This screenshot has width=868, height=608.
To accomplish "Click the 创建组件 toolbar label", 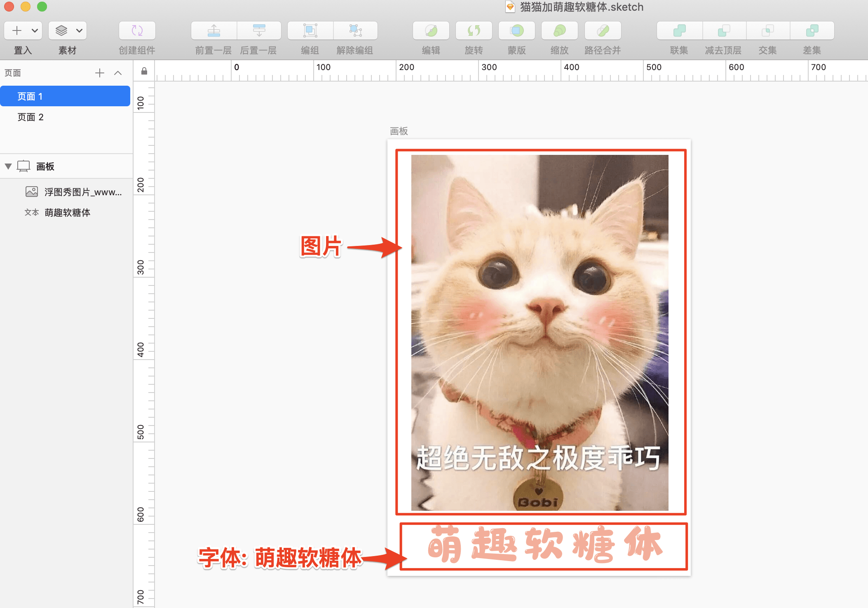I will point(137,50).
